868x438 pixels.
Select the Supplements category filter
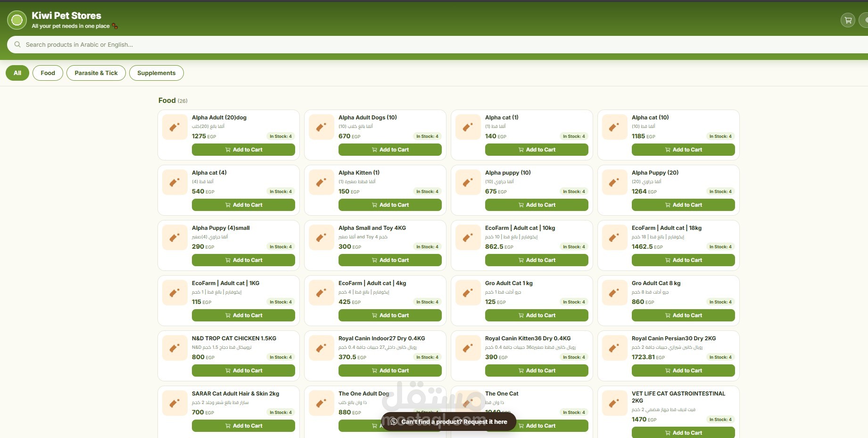coord(157,73)
